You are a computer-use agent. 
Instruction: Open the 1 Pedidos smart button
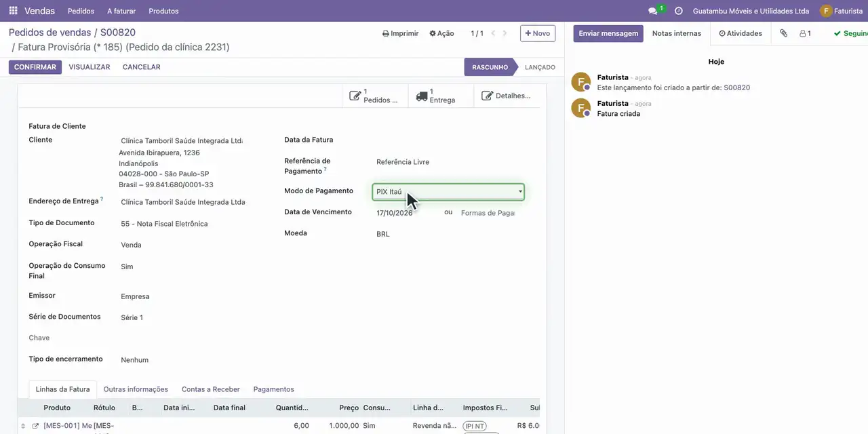pyautogui.click(x=375, y=96)
